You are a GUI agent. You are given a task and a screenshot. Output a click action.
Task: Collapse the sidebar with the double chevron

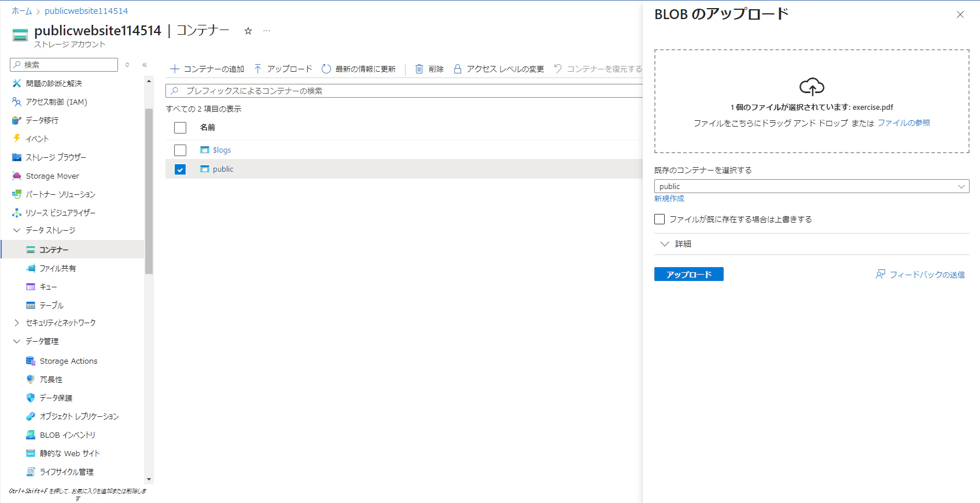(x=145, y=65)
